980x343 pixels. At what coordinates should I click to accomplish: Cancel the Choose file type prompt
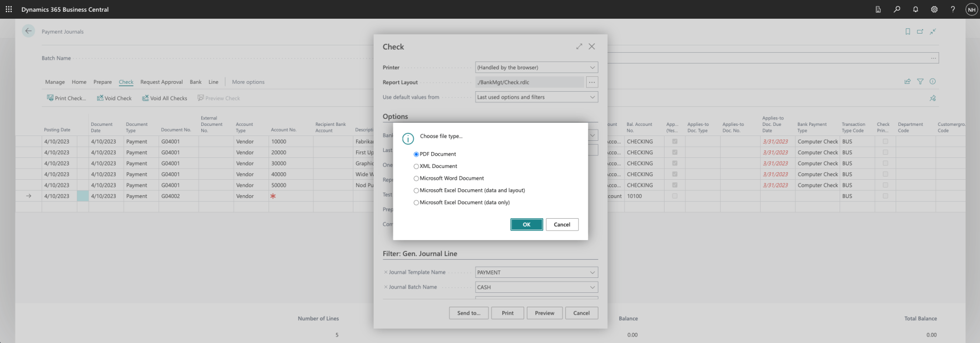[562, 225]
